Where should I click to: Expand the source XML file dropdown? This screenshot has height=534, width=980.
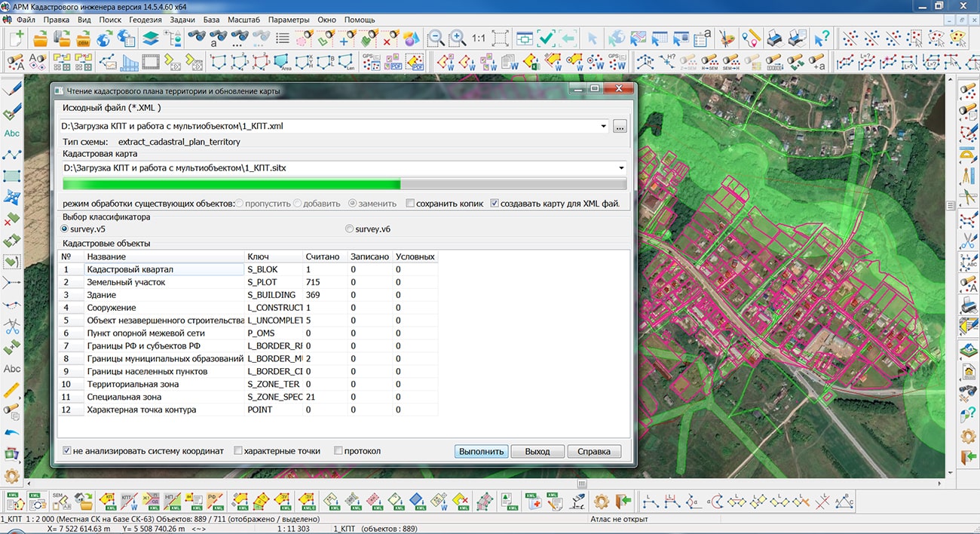(605, 127)
